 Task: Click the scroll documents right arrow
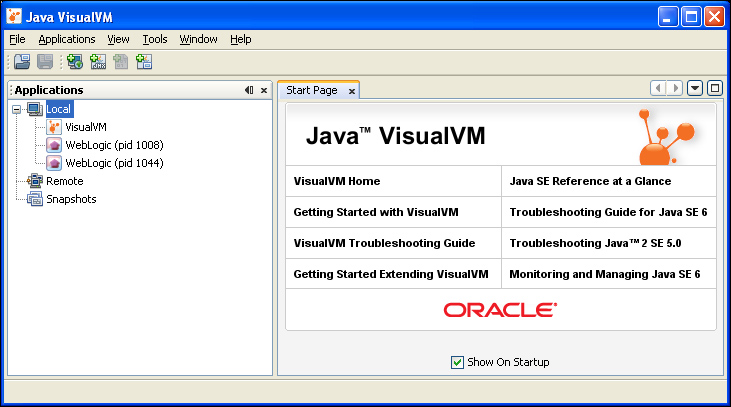pos(675,88)
